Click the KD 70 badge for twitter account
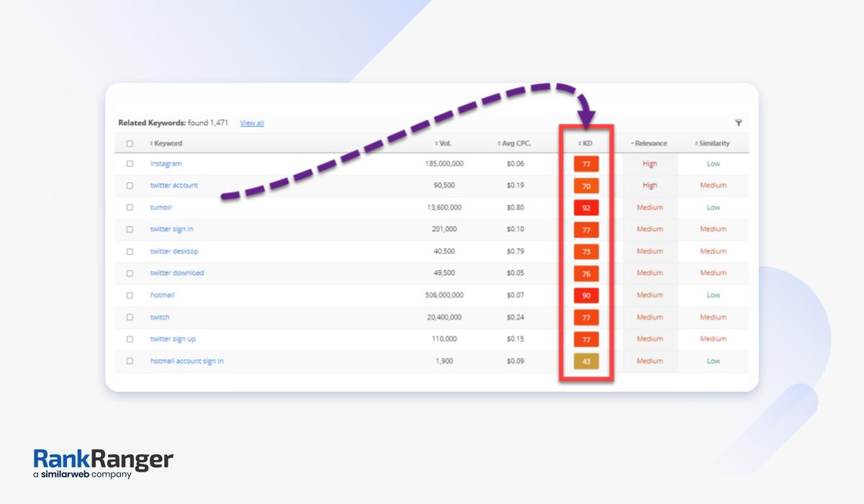The height and width of the screenshot is (504, 864). point(586,186)
